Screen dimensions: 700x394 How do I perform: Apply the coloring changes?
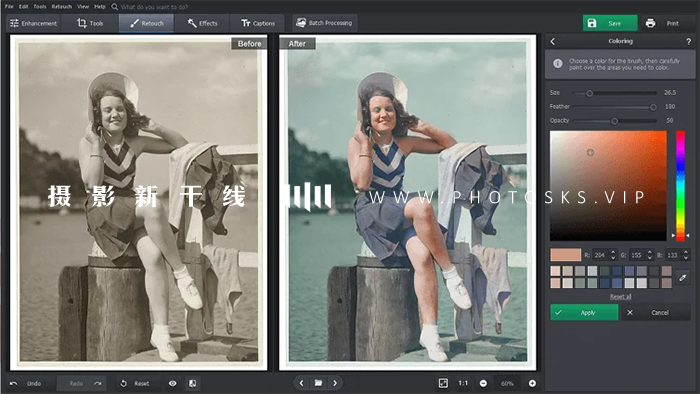[584, 312]
